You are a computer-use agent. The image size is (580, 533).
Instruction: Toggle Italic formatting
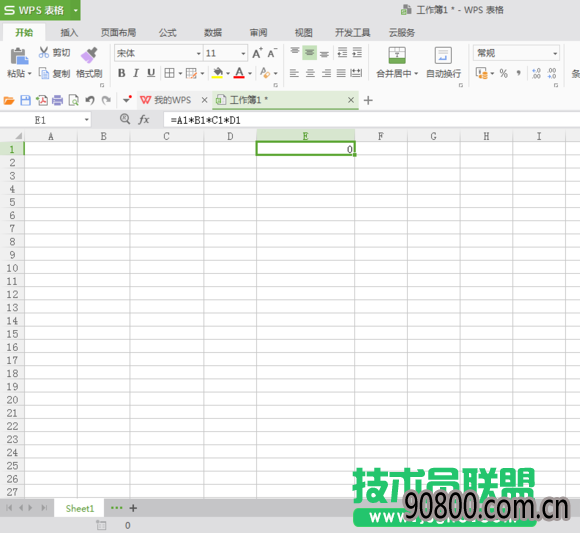pyautogui.click(x=136, y=73)
